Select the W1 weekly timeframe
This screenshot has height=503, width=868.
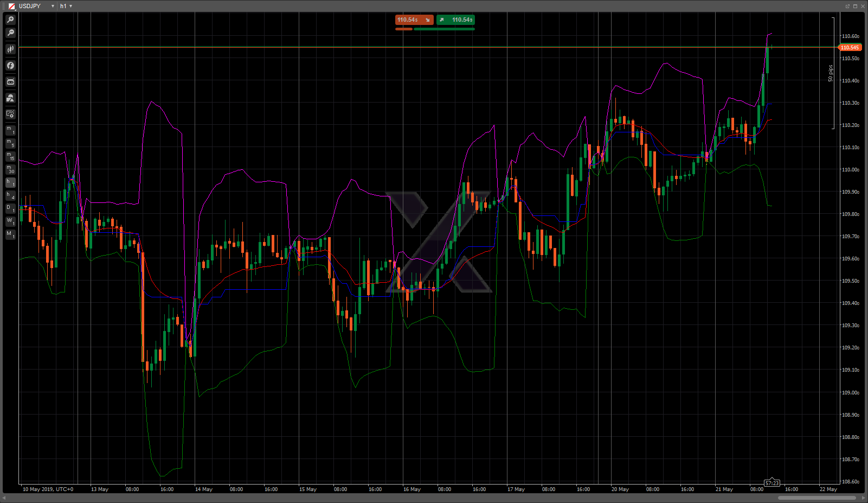coord(10,221)
